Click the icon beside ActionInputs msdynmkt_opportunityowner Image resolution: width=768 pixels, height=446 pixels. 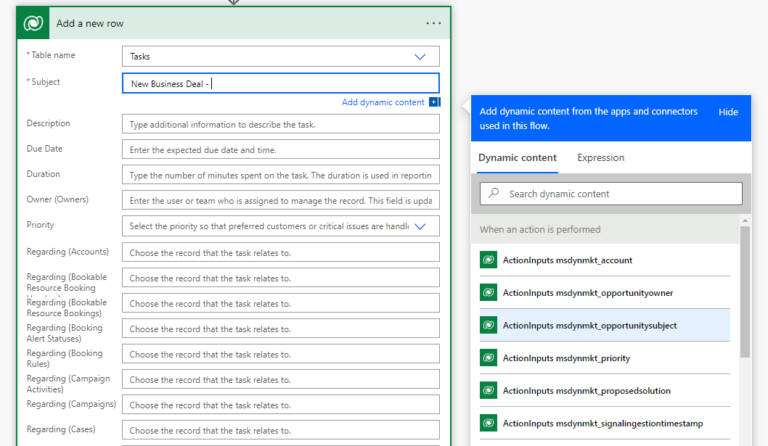tap(489, 293)
